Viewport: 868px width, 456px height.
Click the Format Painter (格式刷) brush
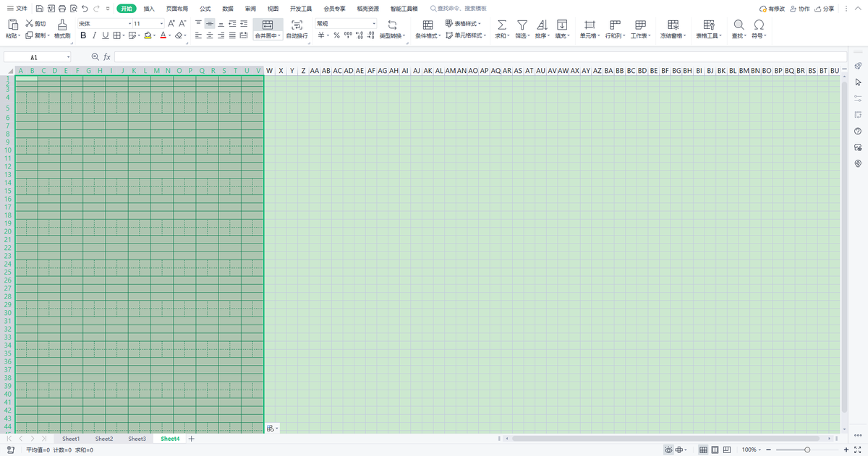62,25
